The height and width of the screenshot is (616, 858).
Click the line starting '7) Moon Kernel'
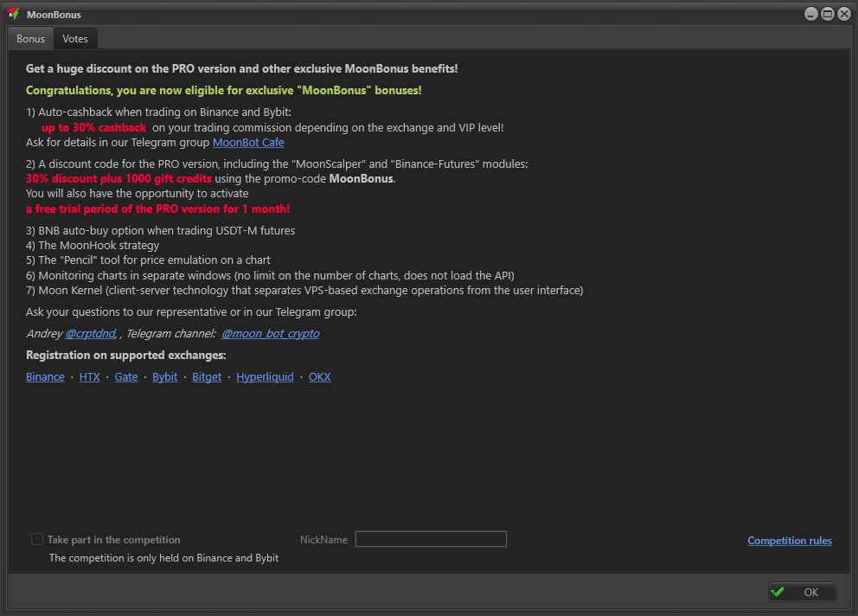coord(304,290)
